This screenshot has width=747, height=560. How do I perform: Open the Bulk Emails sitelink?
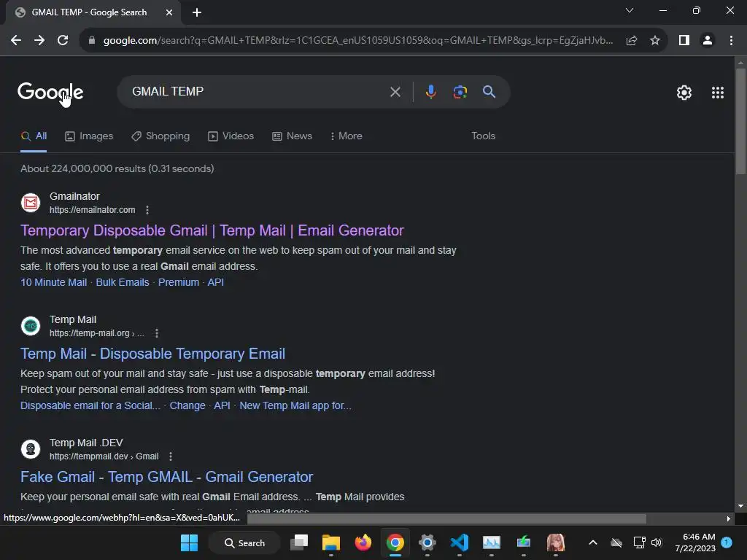[x=123, y=282]
